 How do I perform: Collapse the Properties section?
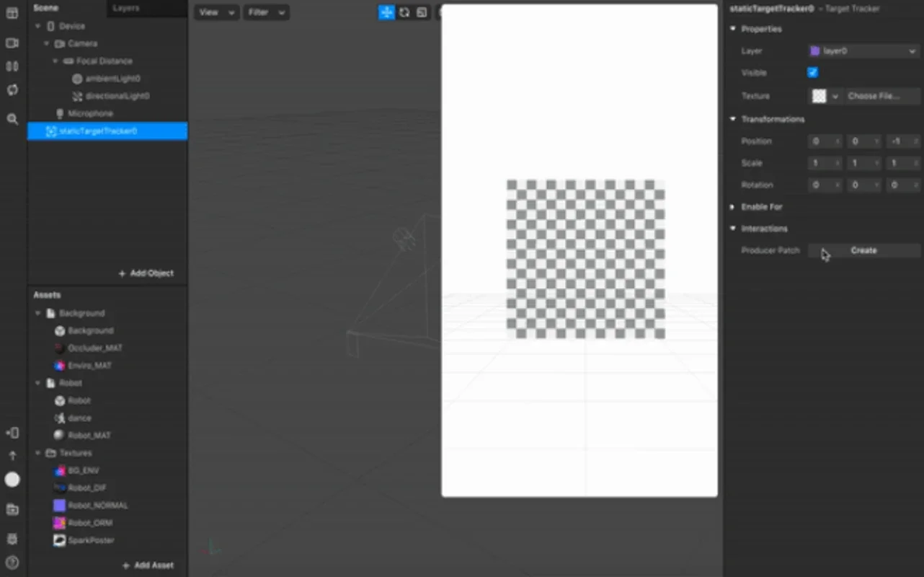click(x=733, y=29)
